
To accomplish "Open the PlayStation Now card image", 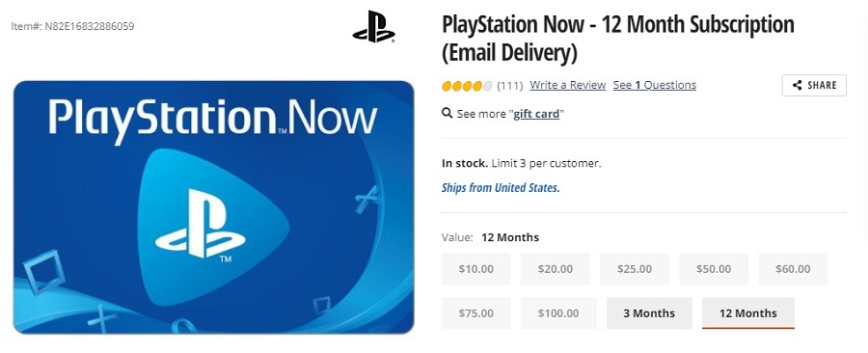I will 214,207.
